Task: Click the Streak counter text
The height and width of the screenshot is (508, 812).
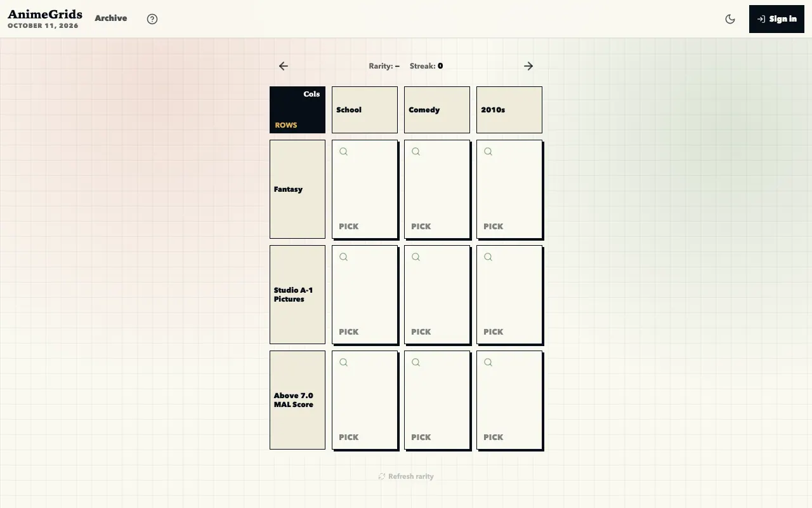Action: pos(426,66)
